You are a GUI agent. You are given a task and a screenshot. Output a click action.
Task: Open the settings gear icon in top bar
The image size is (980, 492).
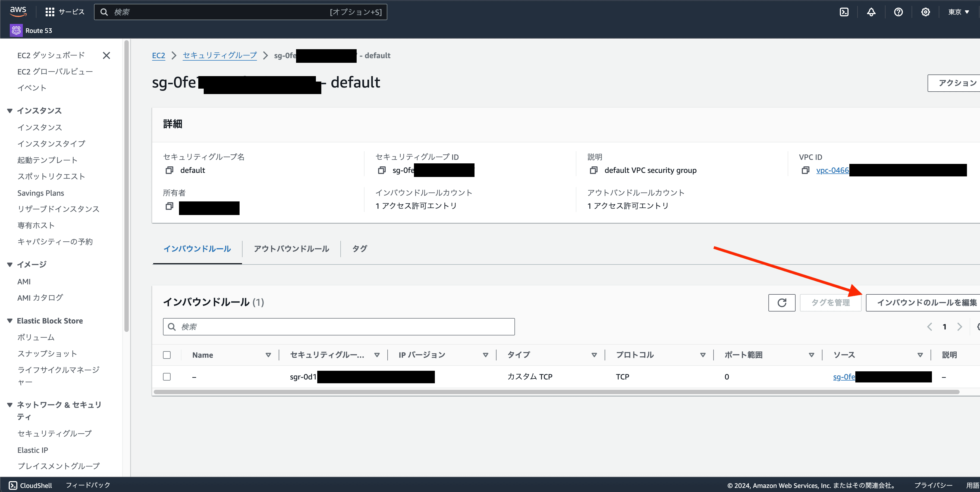click(x=925, y=12)
